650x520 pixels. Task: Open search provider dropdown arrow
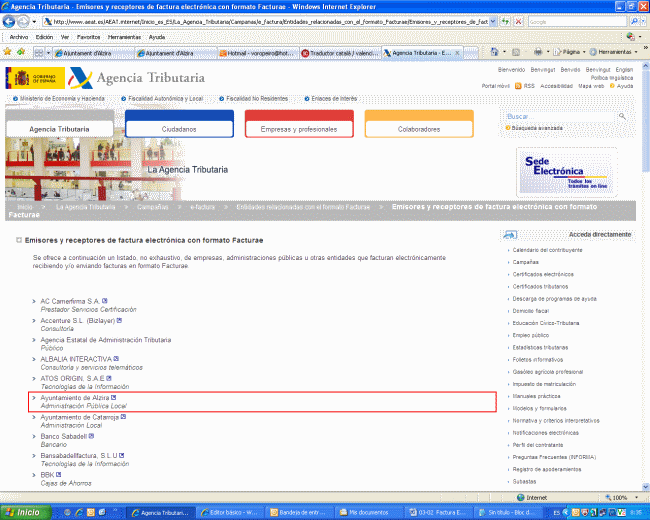(x=642, y=21)
